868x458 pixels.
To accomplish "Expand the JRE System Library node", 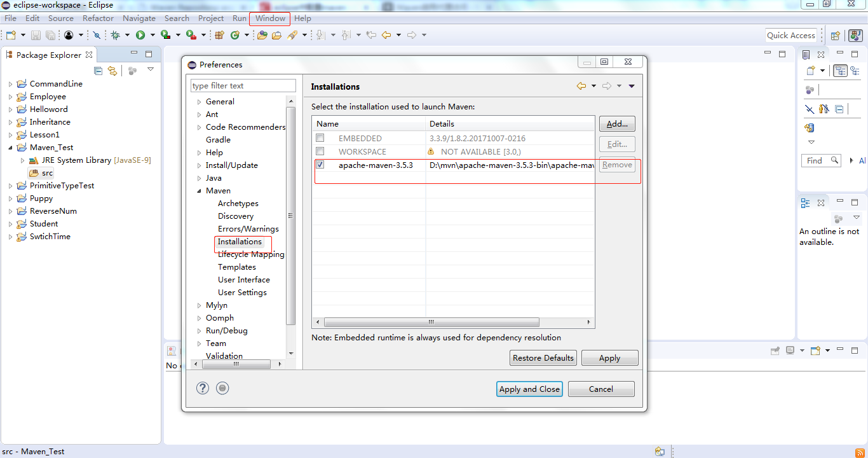I will coord(22,160).
